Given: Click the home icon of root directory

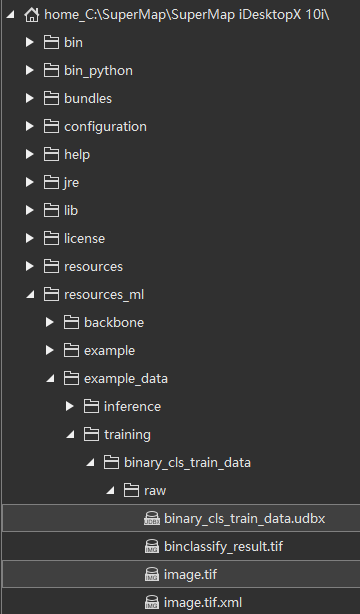Looking at the screenshot, I should click(31, 15).
